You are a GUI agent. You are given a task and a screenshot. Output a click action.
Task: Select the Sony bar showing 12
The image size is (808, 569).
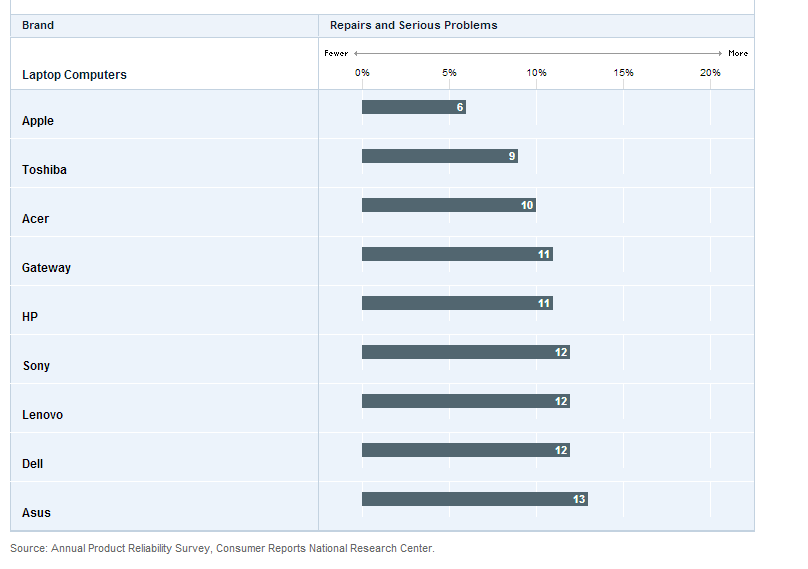[x=465, y=352]
